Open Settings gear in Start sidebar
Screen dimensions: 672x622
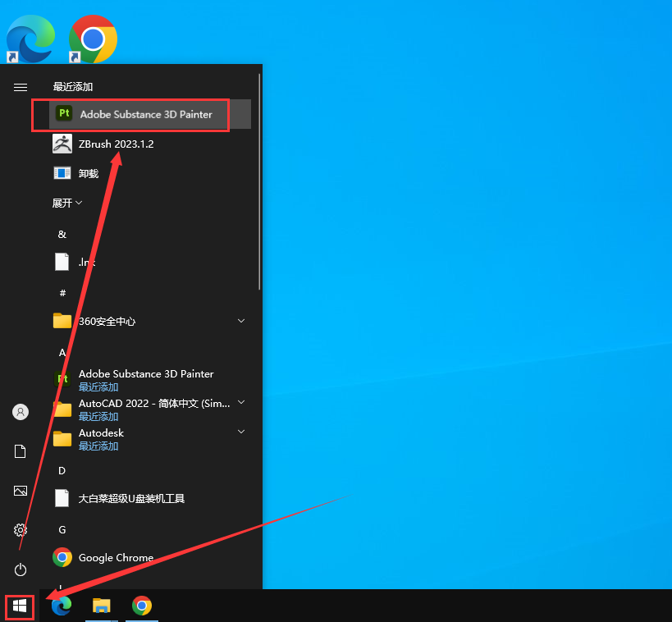click(x=21, y=530)
